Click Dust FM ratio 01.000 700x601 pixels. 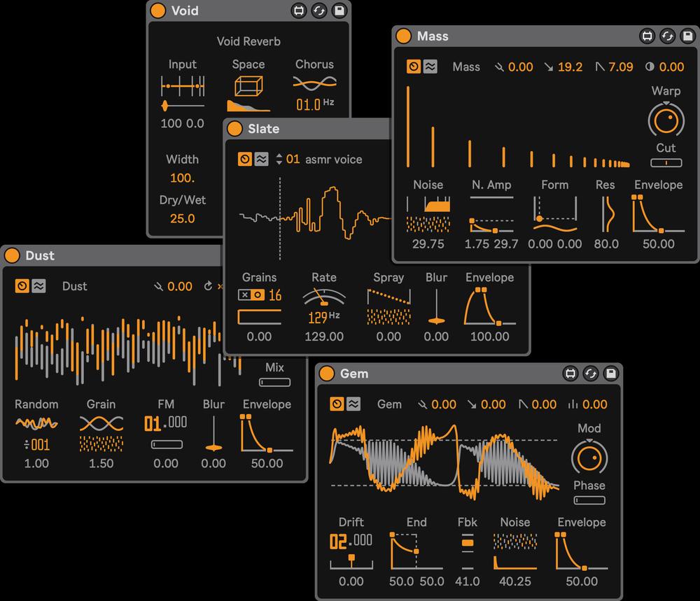[166, 423]
